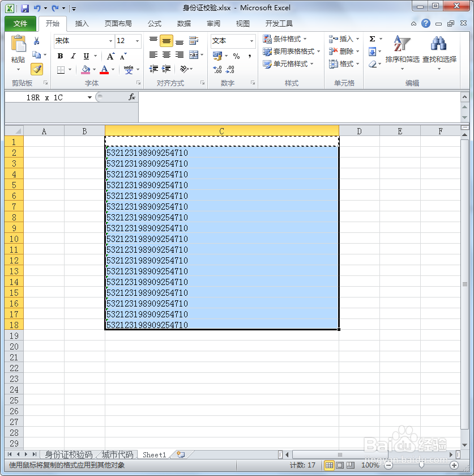The height and width of the screenshot is (476, 474).
Task: Click the Cut scissors icon
Action: coord(36,41)
